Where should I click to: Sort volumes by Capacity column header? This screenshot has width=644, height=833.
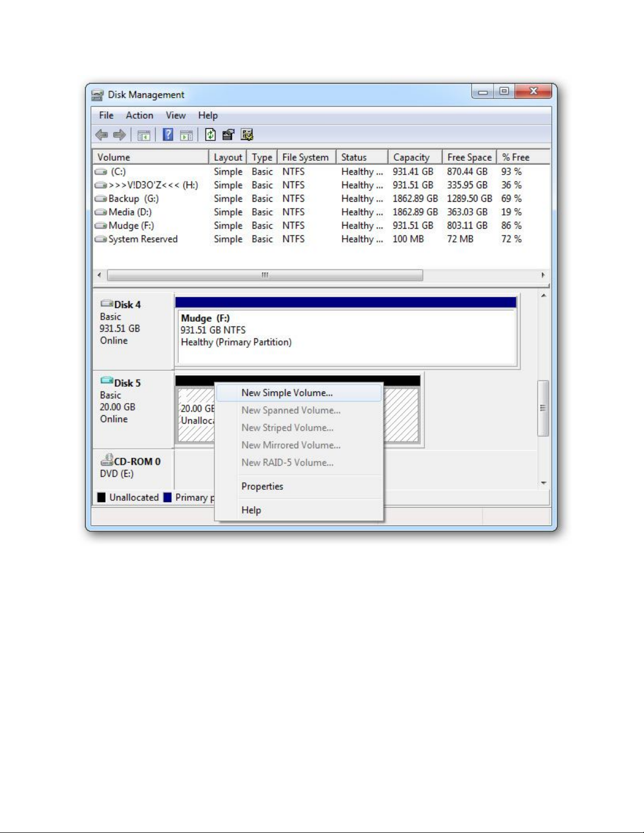point(411,157)
